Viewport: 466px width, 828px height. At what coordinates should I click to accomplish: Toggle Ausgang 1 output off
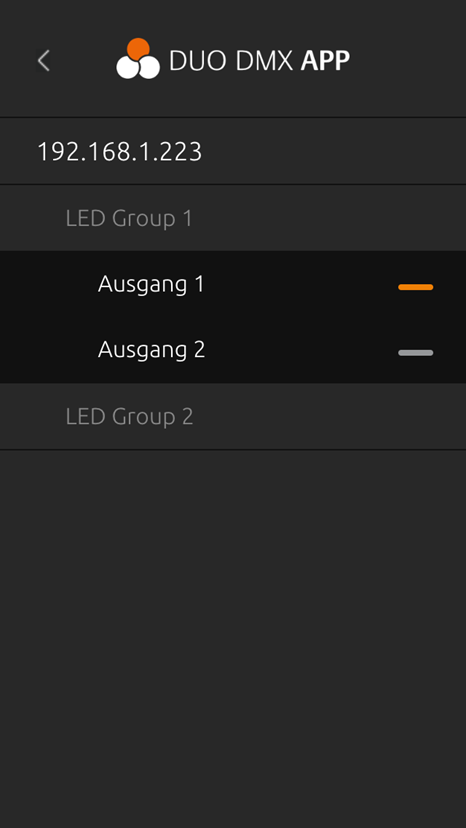click(x=416, y=287)
